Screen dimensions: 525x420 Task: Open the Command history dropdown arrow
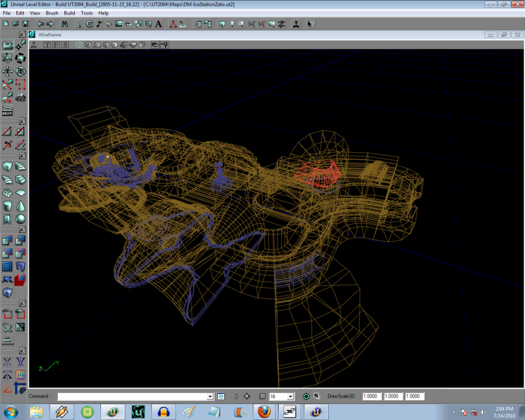click(210, 396)
